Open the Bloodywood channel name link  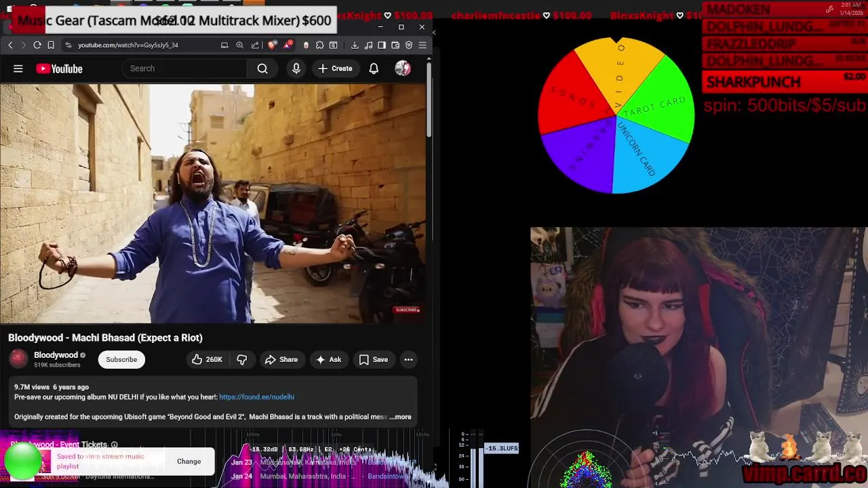(x=56, y=355)
